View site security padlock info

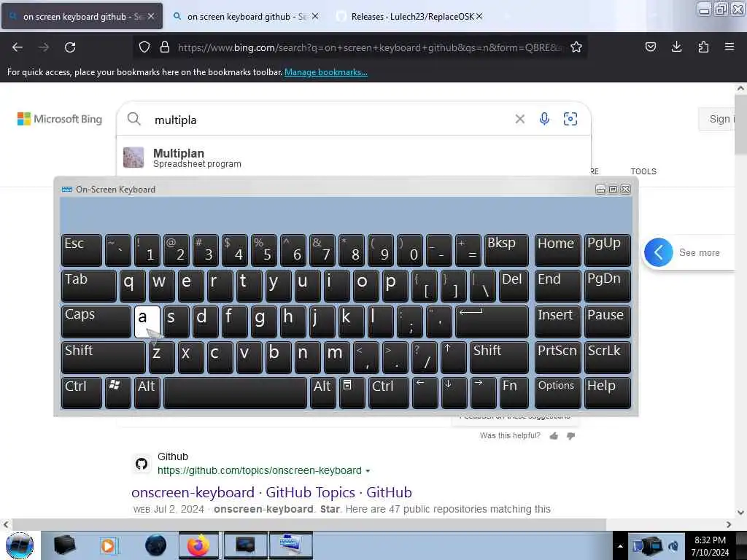click(165, 47)
